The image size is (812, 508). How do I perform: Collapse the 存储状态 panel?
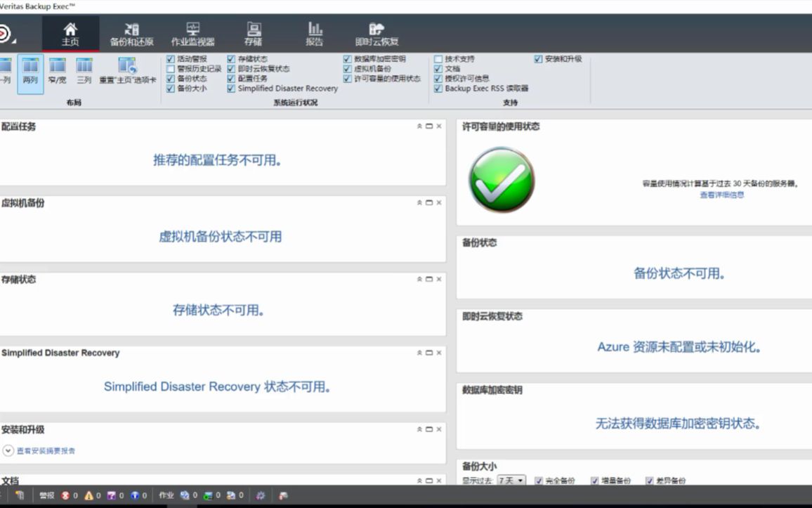pos(419,279)
